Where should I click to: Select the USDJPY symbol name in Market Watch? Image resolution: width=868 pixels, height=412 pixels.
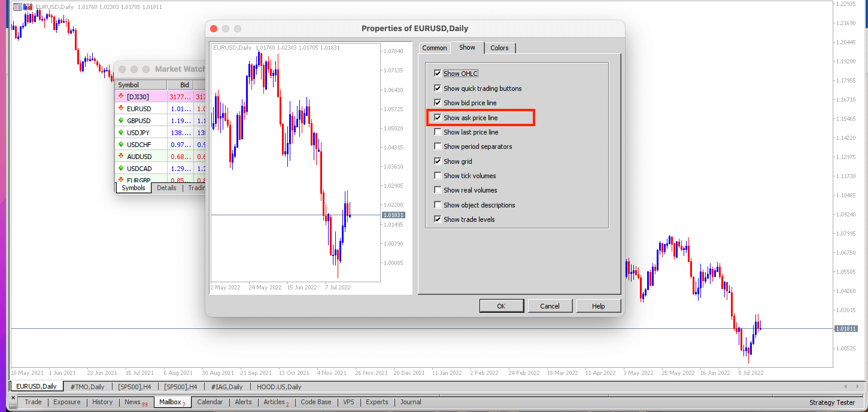point(138,133)
